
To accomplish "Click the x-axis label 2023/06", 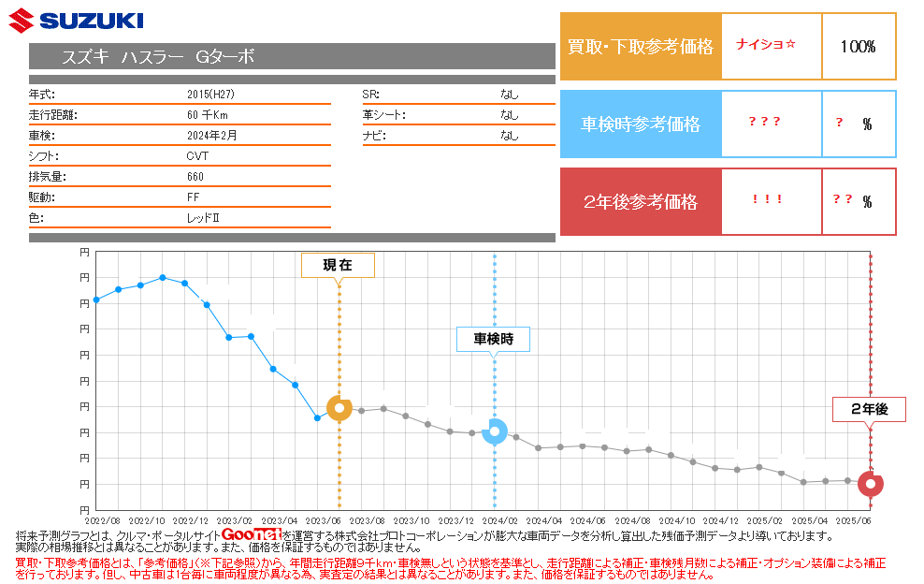I will (323, 521).
